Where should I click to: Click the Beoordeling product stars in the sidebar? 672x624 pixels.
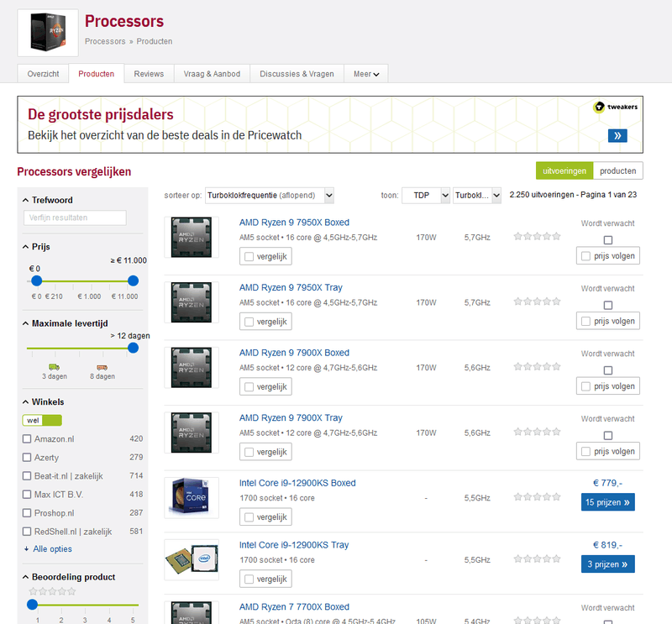[x=52, y=591]
